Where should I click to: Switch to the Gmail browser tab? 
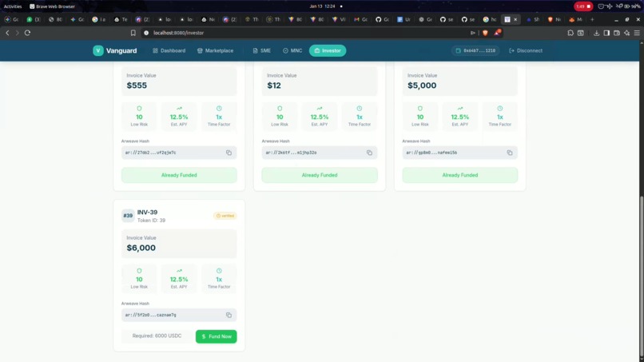pyautogui.click(x=360, y=19)
